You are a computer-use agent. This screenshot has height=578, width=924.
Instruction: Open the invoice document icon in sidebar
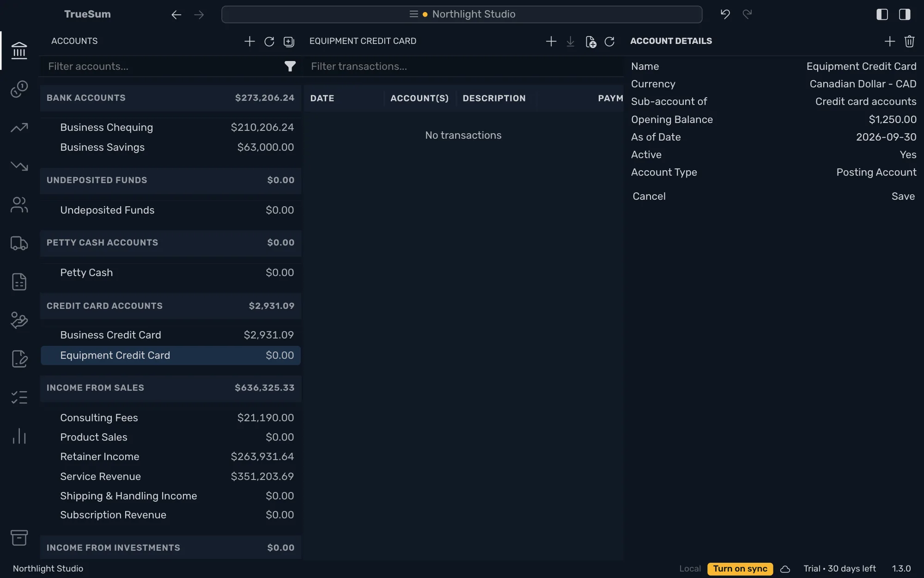[x=19, y=282]
